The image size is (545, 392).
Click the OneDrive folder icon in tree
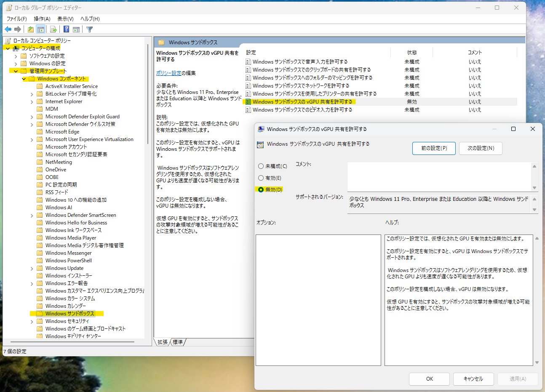(x=40, y=170)
